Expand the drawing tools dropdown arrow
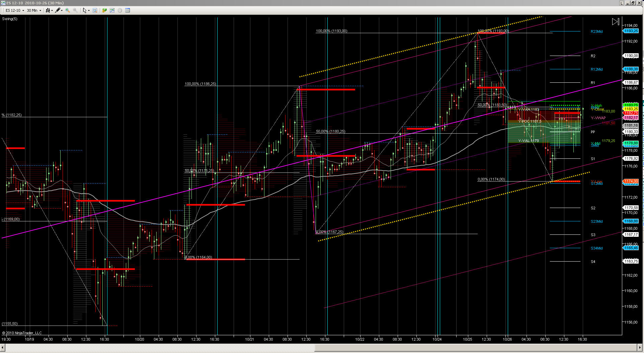 (62, 10)
